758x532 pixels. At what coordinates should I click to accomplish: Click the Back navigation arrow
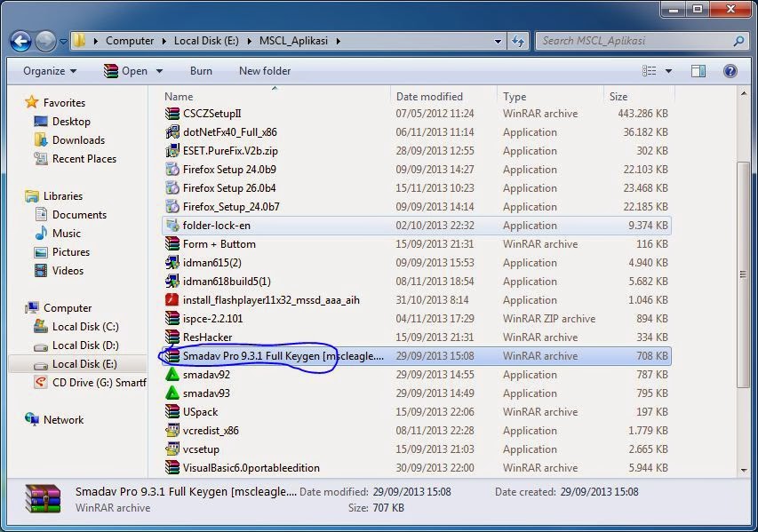coord(20,42)
